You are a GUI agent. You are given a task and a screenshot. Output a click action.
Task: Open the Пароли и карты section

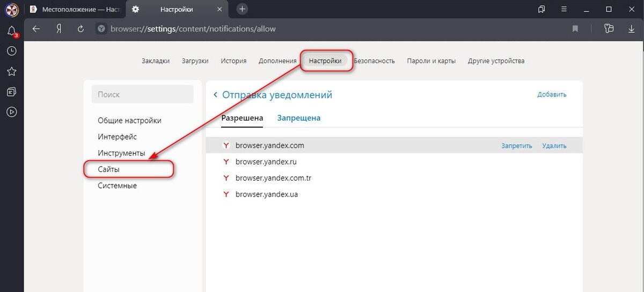(x=431, y=61)
